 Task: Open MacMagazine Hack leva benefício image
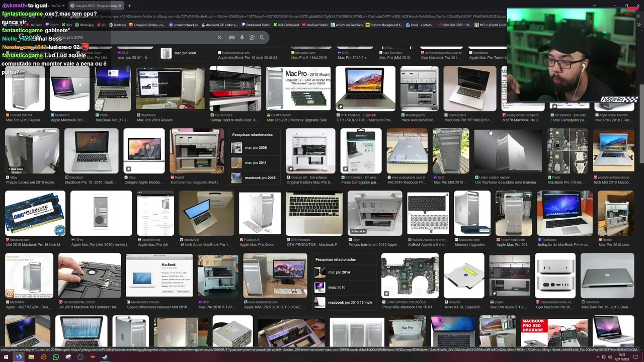click(419, 89)
